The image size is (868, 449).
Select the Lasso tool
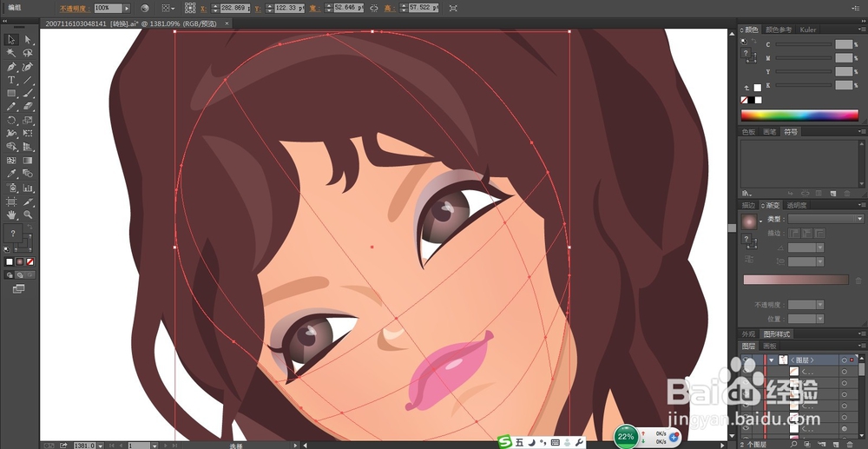tap(28, 53)
